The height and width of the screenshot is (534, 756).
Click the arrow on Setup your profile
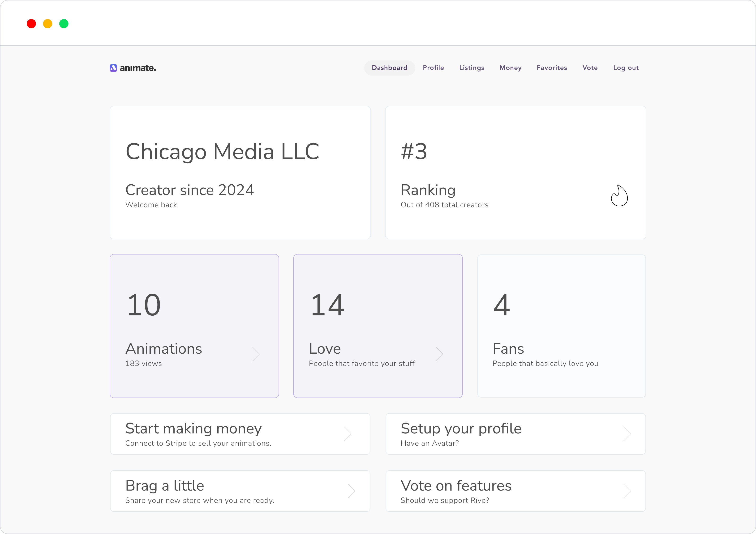coord(627,434)
